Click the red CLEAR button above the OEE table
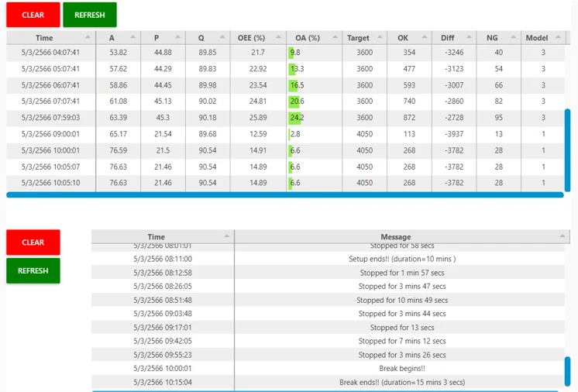Viewport: 578px width, 392px height. coord(33,15)
